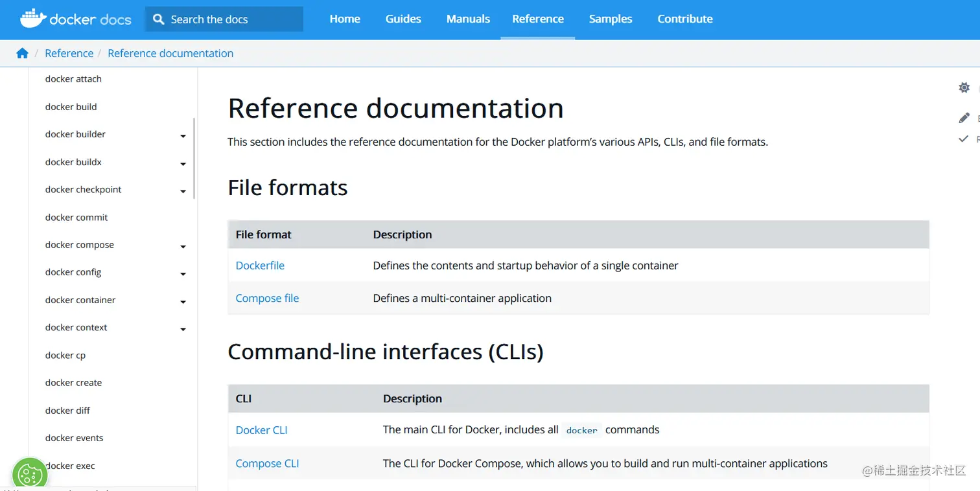Click the pencil edit page icon
This screenshot has height=491, width=980.
964,118
